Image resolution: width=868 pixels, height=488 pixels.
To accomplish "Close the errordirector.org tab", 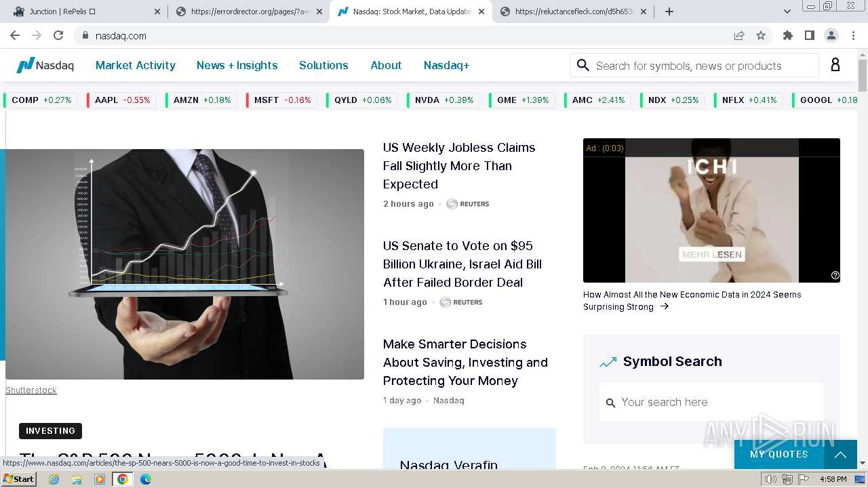I will pyautogui.click(x=319, y=12).
